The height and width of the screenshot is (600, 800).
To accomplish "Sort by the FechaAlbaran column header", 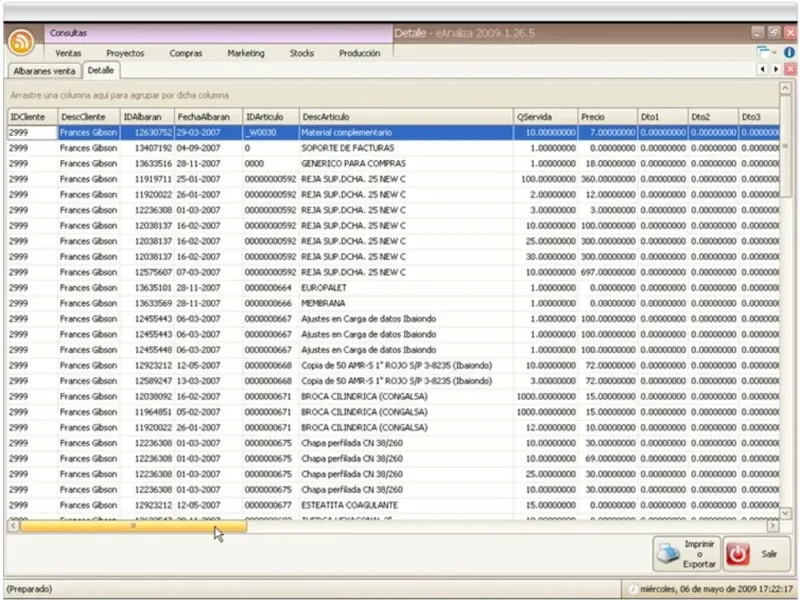I will coord(208,117).
